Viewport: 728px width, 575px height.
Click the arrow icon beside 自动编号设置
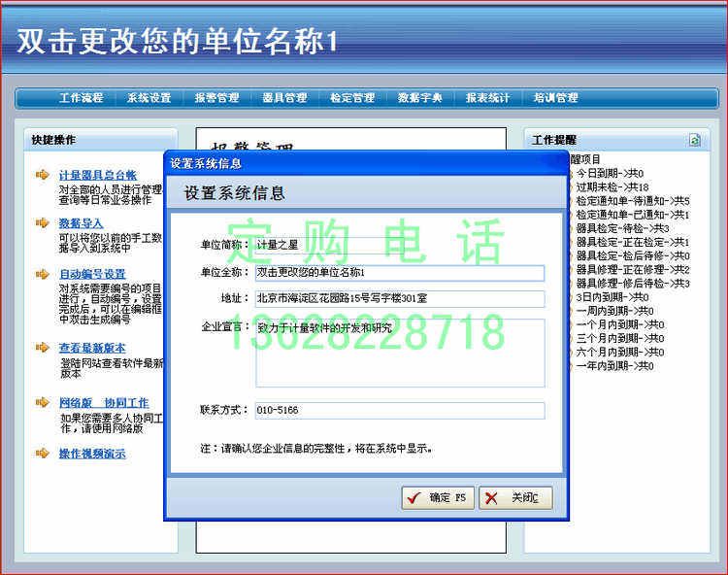pyautogui.click(x=43, y=274)
